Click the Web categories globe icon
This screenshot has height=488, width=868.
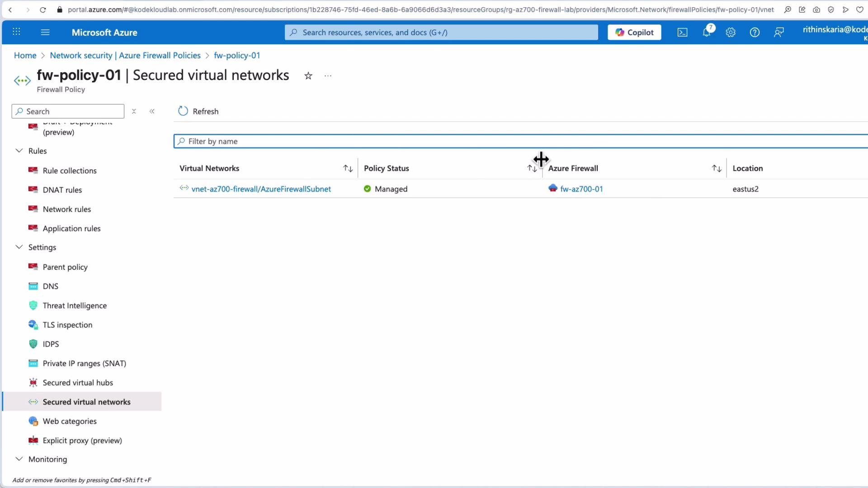pos(33,421)
